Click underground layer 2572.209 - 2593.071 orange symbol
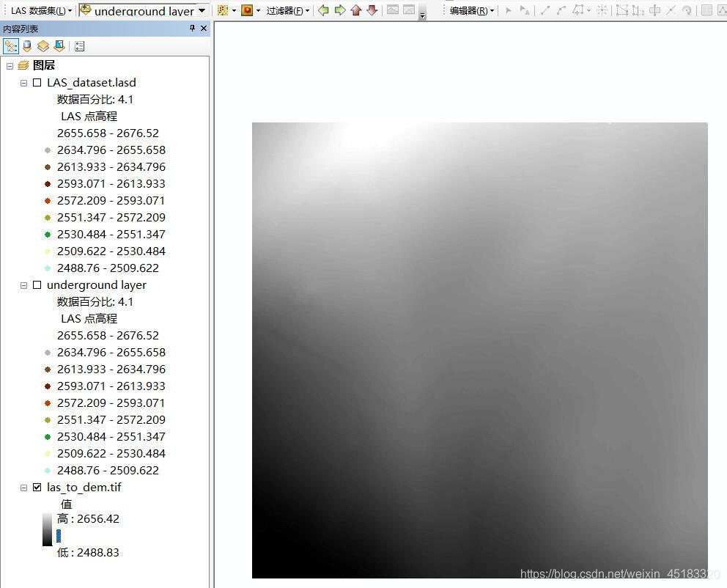Viewport: 727px width, 588px height. (48, 403)
